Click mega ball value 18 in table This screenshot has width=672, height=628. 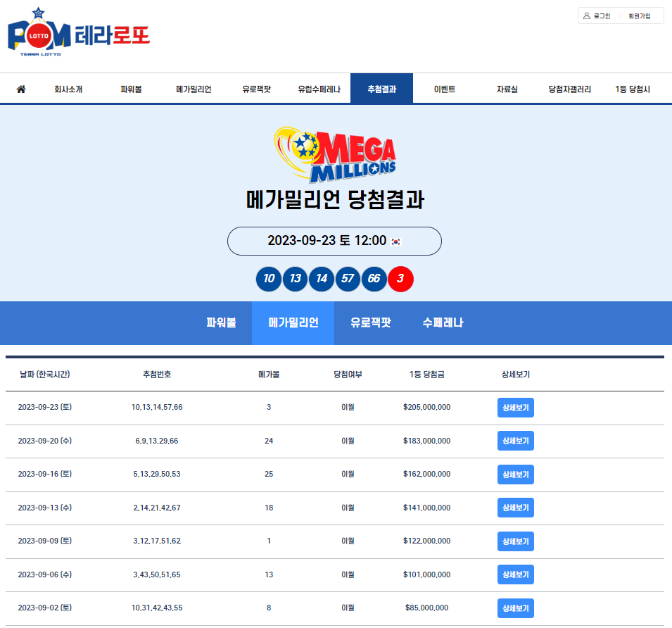pyautogui.click(x=269, y=508)
